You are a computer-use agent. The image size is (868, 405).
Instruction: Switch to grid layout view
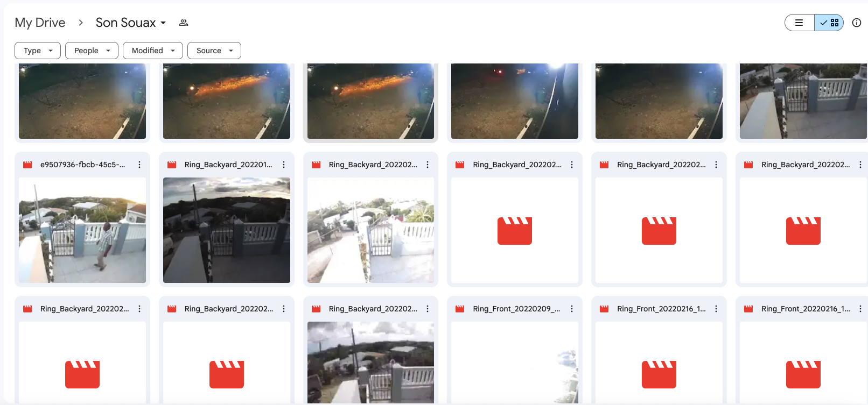829,23
